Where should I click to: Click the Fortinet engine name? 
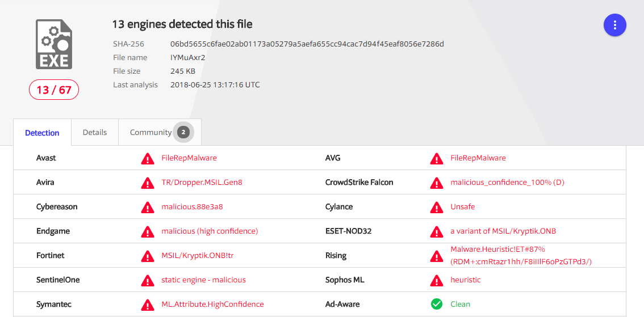point(50,256)
